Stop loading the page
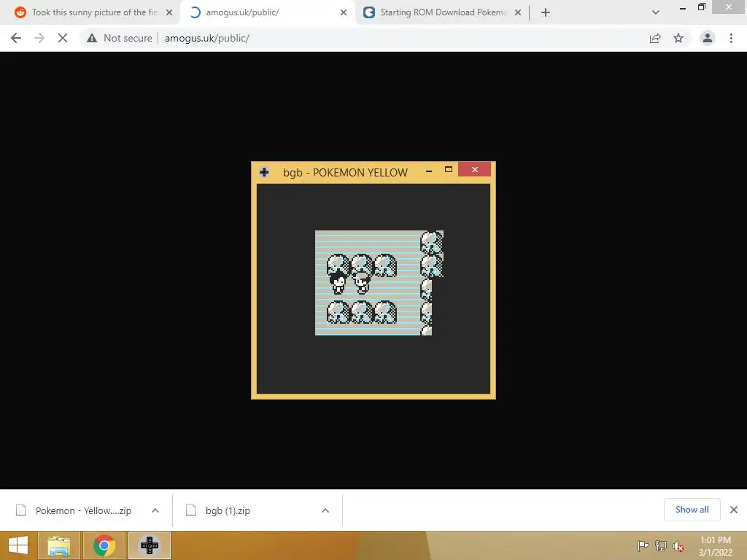The height and width of the screenshot is (560, 747). pos(63,38)
